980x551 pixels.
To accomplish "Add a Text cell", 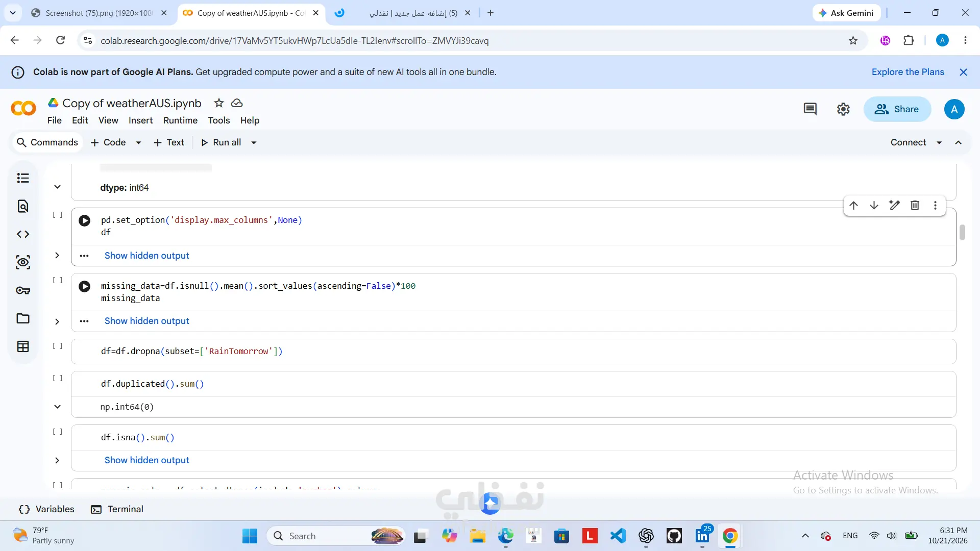I will coord(169,142).
